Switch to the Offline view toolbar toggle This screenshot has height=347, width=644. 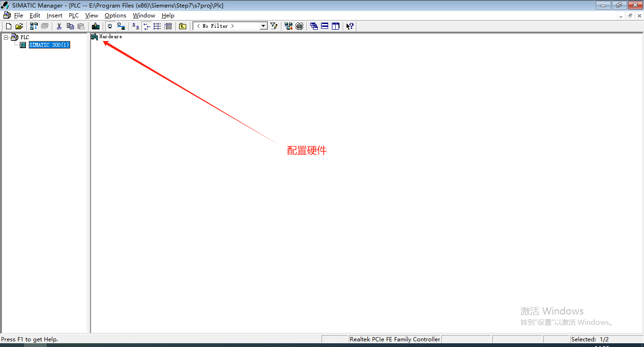110,26
